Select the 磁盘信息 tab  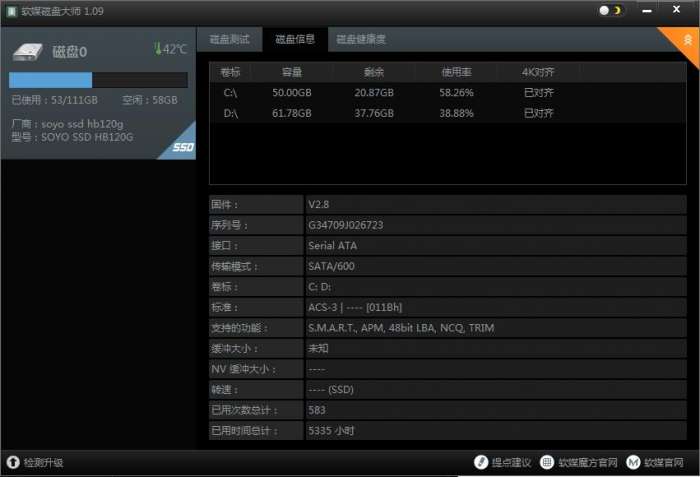(x=295, y=39)
